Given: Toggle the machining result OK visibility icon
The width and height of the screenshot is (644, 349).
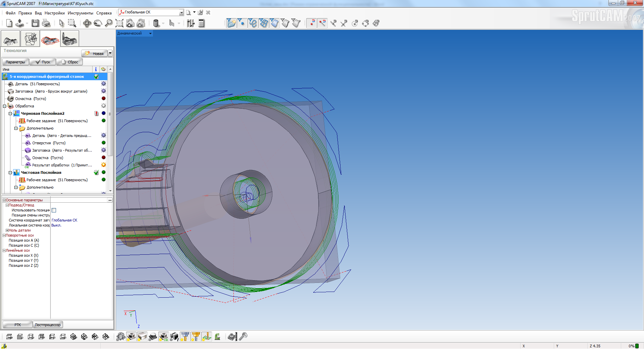Looking at the screenshot, I should [164, 337].
